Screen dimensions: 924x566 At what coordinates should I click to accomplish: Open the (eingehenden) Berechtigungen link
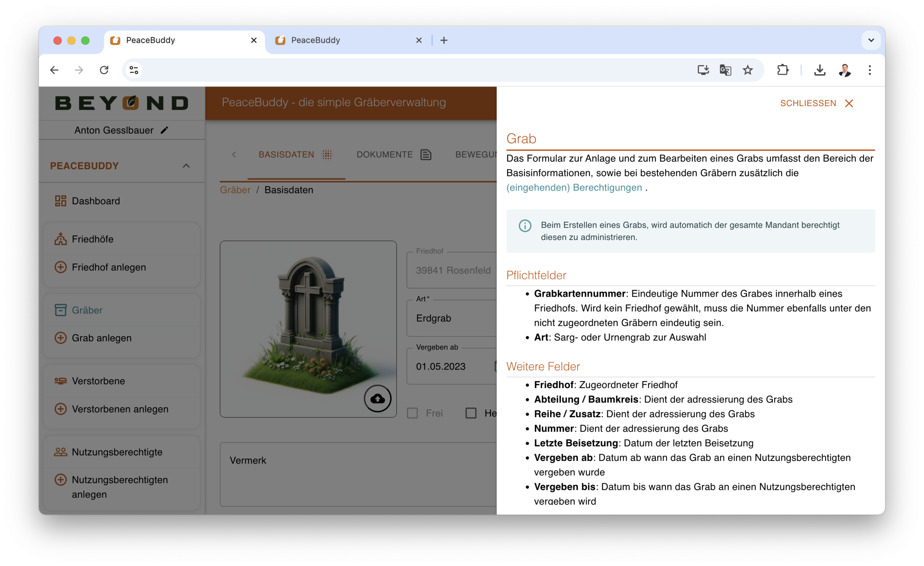pyautogui.click(x=574, y=188)
